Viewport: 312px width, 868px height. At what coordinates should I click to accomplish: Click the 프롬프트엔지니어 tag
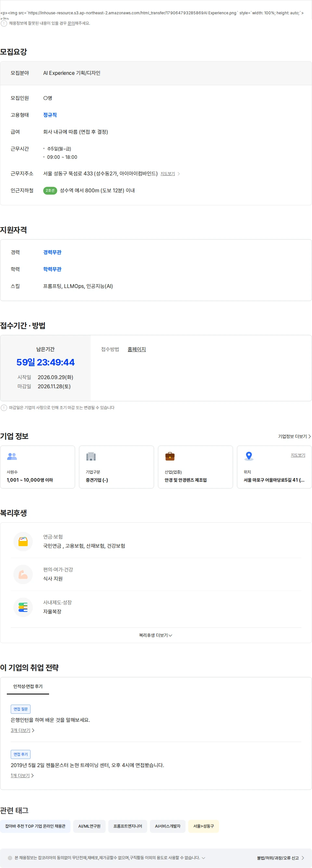coord(128,826)
